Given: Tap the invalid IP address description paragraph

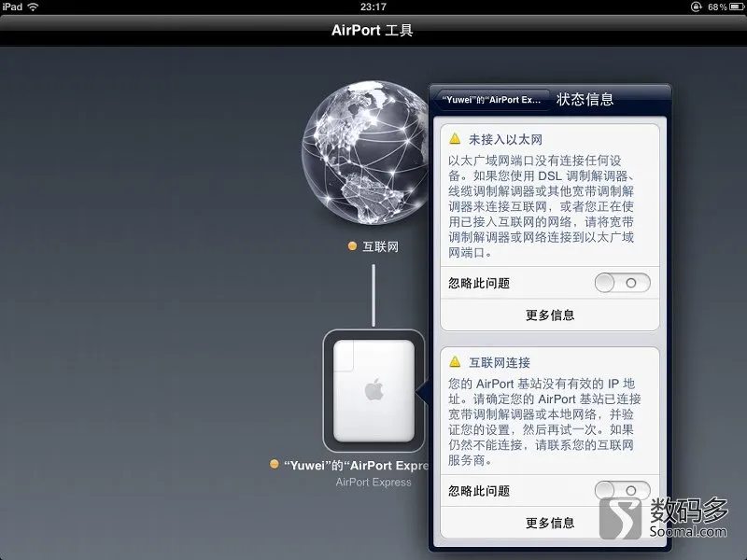Looking at the screenshot, I should [x=544, y=422].
